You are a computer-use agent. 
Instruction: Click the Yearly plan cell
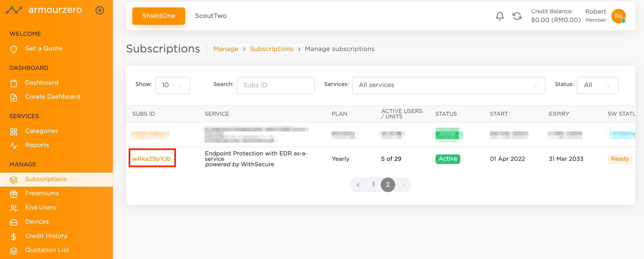[340, 159]
